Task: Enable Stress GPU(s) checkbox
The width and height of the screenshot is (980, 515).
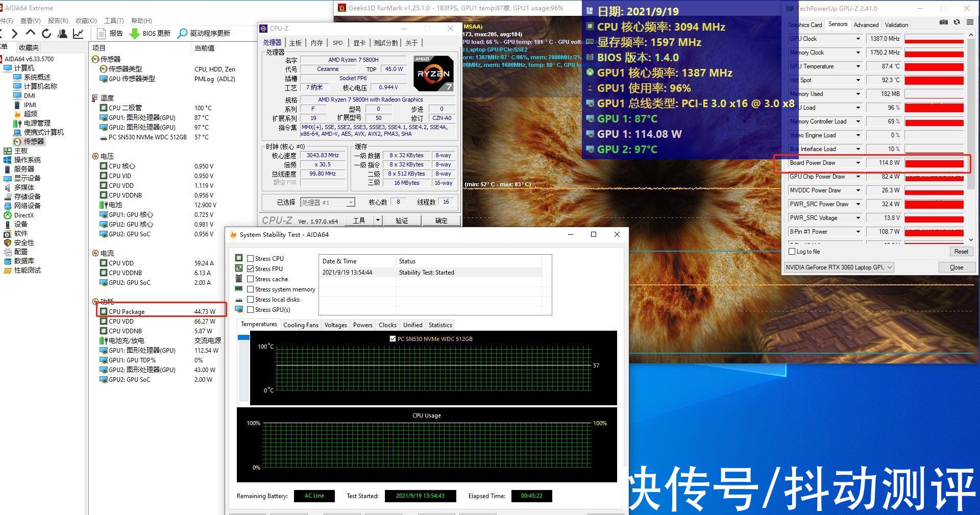Action: pyautogui.click(x=250, y=310)
